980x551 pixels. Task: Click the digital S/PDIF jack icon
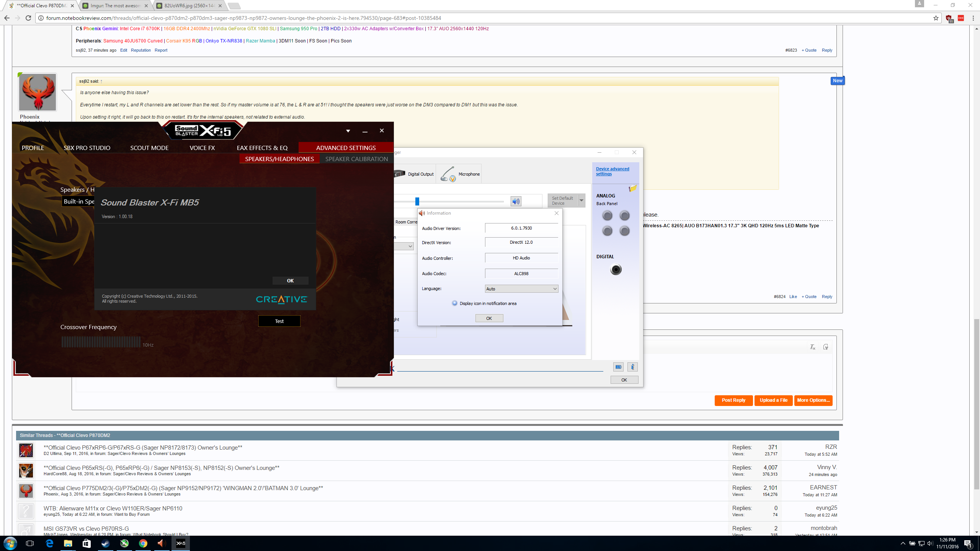[616, 270]
